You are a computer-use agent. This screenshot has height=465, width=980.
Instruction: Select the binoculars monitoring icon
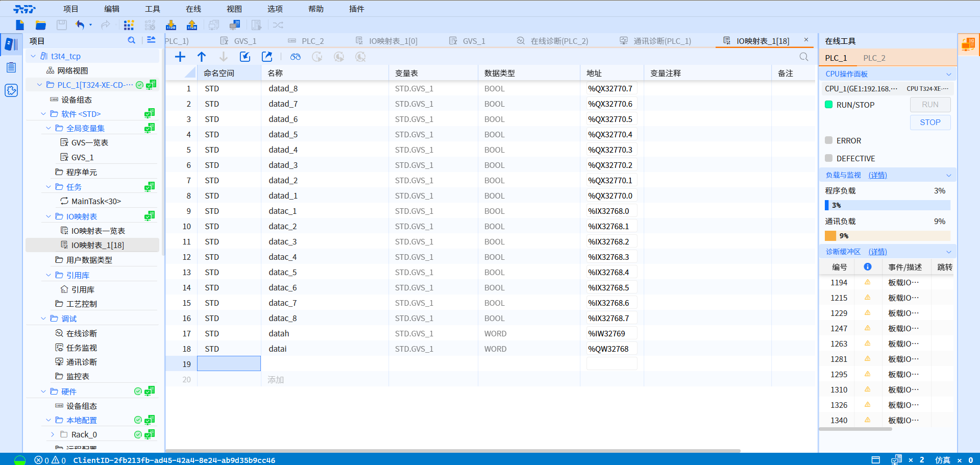(295, 57)
